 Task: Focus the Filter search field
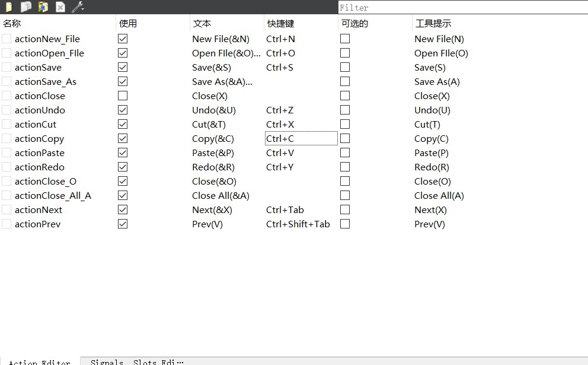coord(463,8)
